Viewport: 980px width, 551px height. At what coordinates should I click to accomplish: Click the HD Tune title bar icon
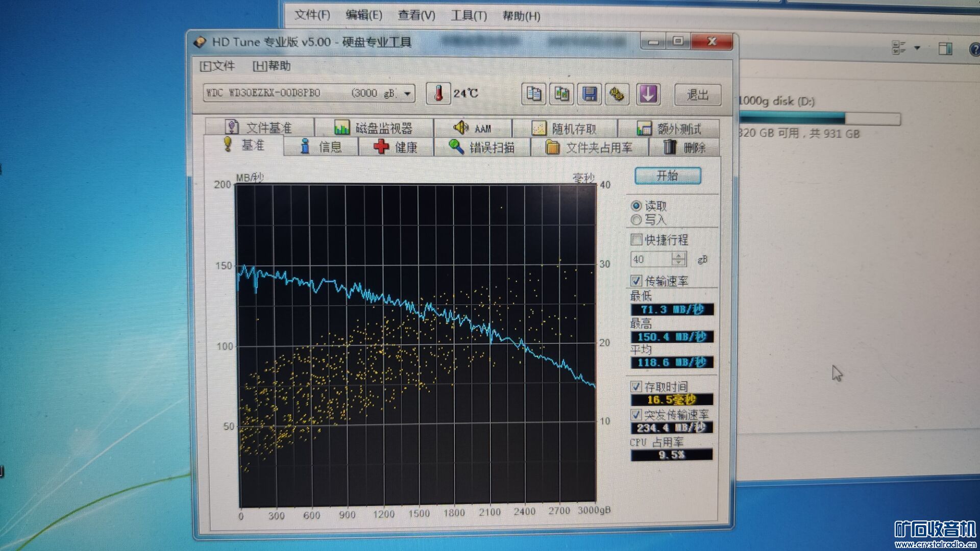(200, 42)
